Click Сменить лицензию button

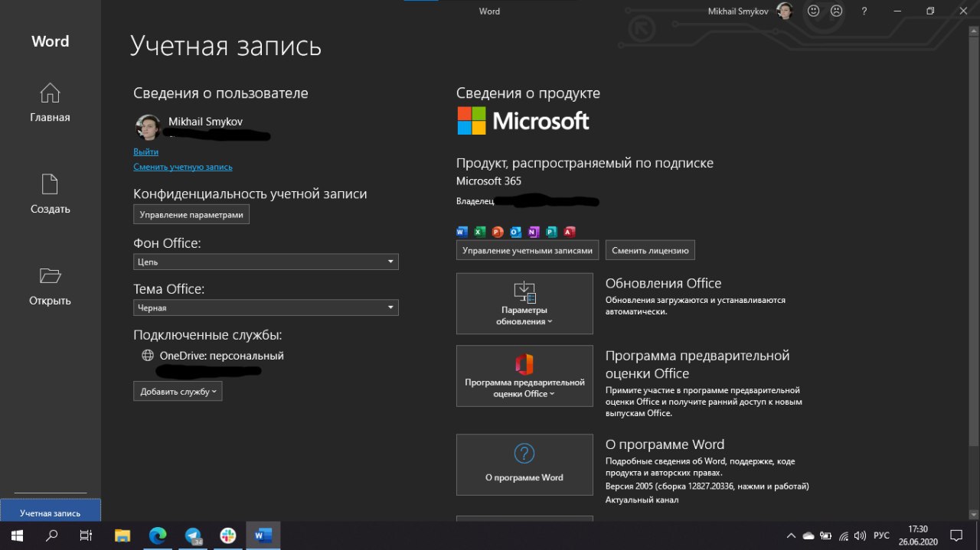(650, 250)
